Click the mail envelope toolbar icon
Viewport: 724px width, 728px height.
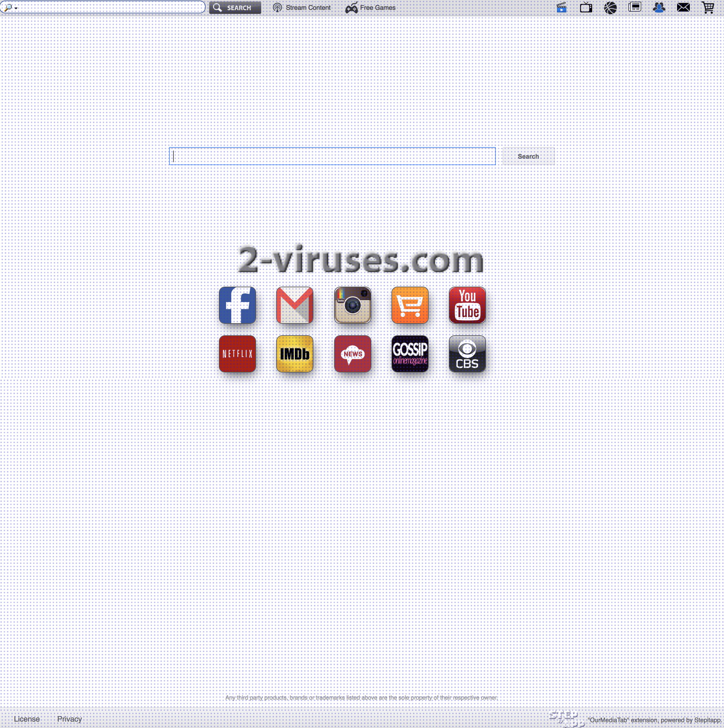click(x=683, y=7)
